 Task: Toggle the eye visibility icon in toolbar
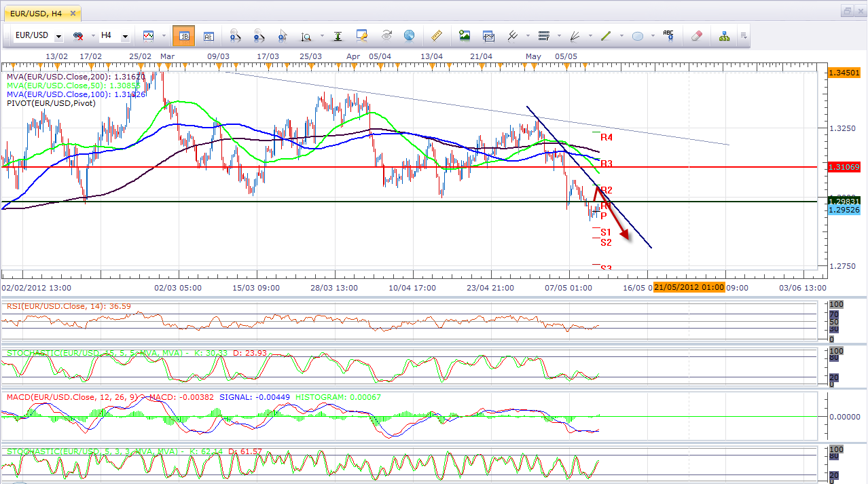pyautogui.click(x=386, y=35)
